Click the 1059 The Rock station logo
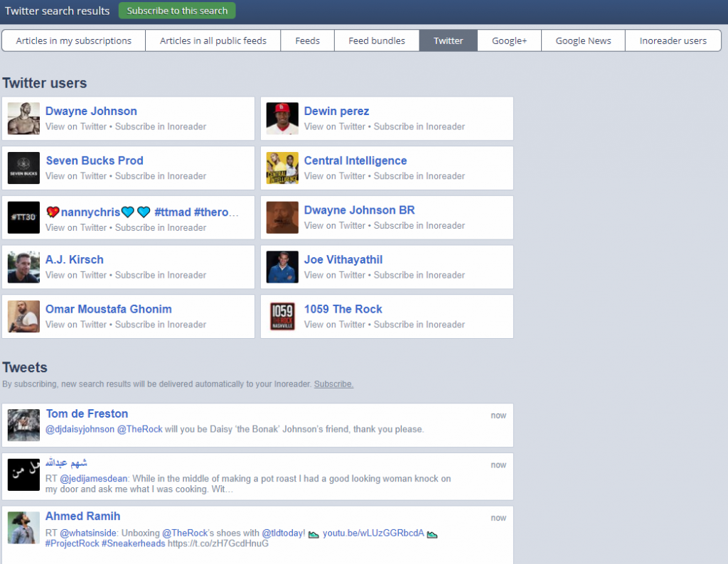This screenshot has width=728, height=564. [x=282, y=317]
